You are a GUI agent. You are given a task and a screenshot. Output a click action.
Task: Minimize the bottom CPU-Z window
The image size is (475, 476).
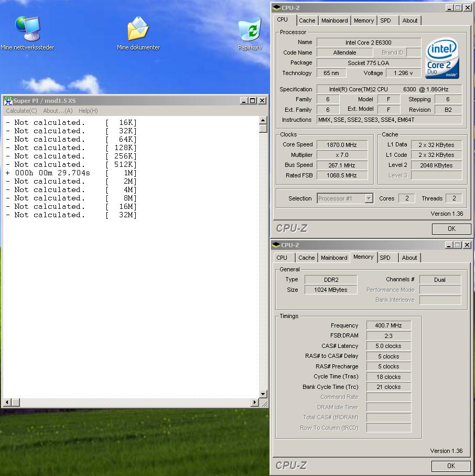449,245
